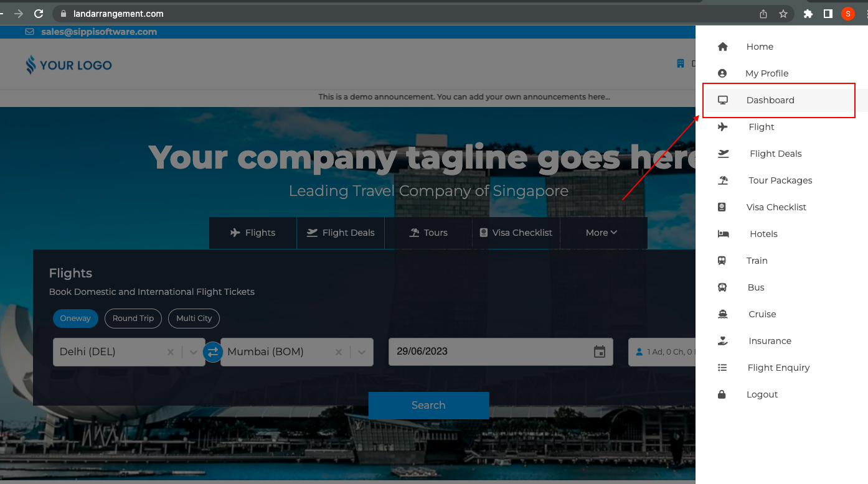The image size is (868, 484).
Task: Switch to the Flight Deals tab
Action: tap(341, 233)
